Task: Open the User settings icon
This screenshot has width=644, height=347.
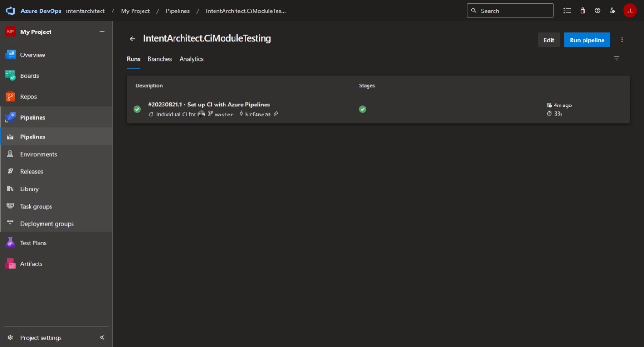Action: (613, 11)
